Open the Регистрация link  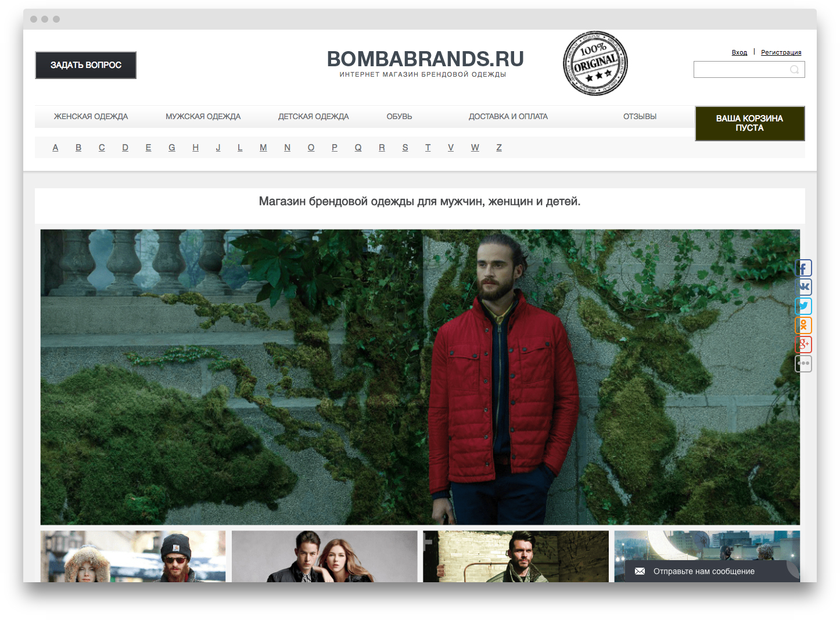[x=781, y=52]
